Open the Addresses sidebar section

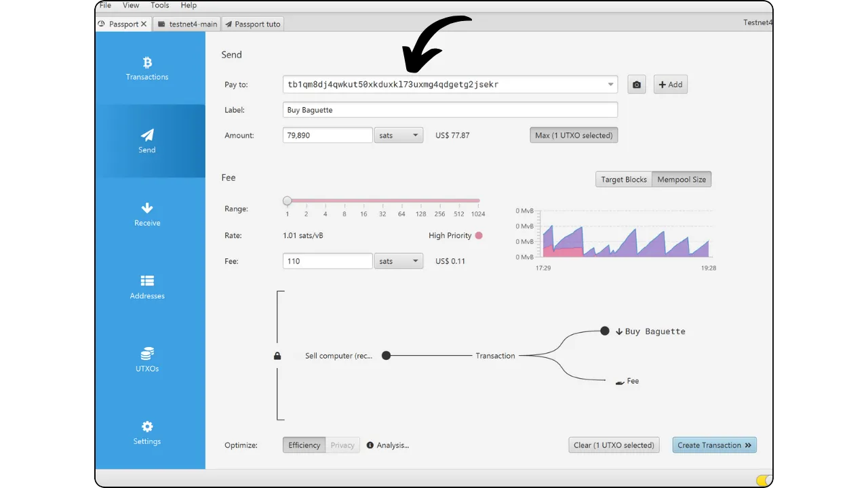click(147, 287)
